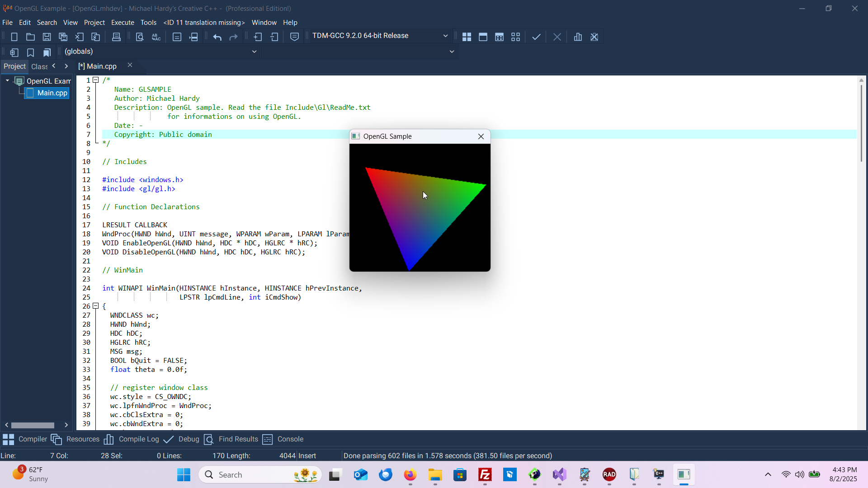Open the (globals) class browser dropdown
The image size is (868, 488).
[254, 52]
